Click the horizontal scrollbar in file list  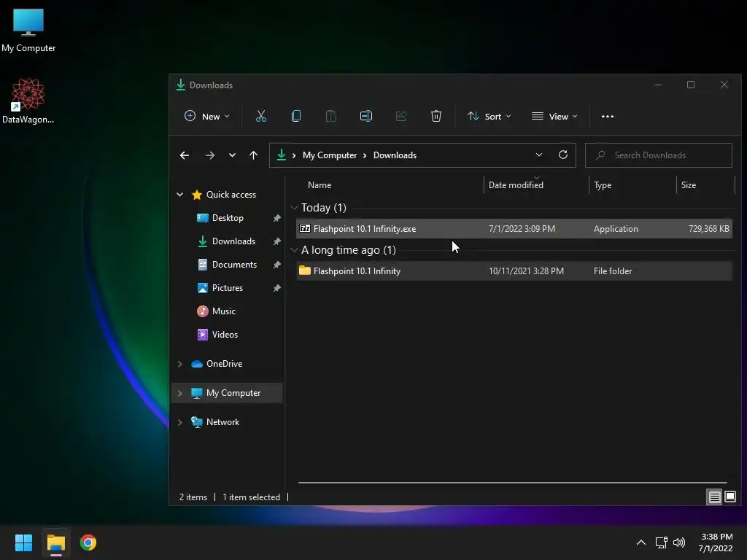512,483
